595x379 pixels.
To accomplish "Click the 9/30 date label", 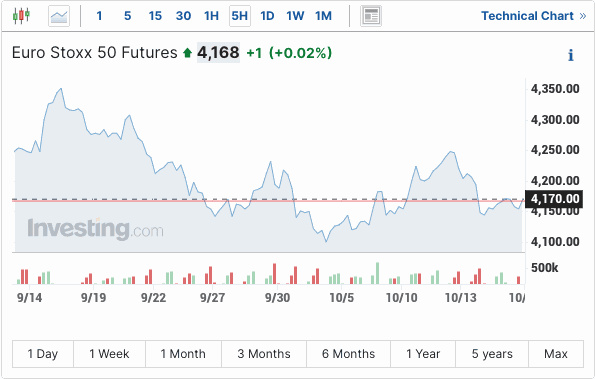I will pyautogui.click(x=277, y=297).
